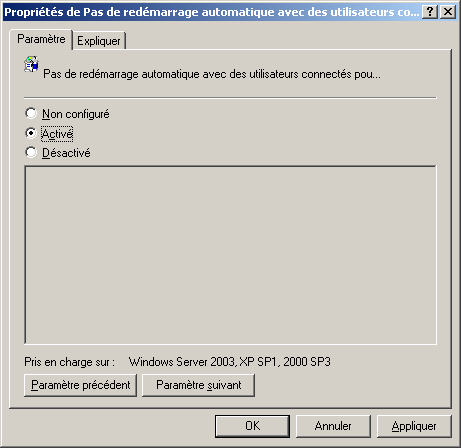Switch to the Expliquer tab
The height and width of the screenshot is (448, 461).
coord(99,41)
